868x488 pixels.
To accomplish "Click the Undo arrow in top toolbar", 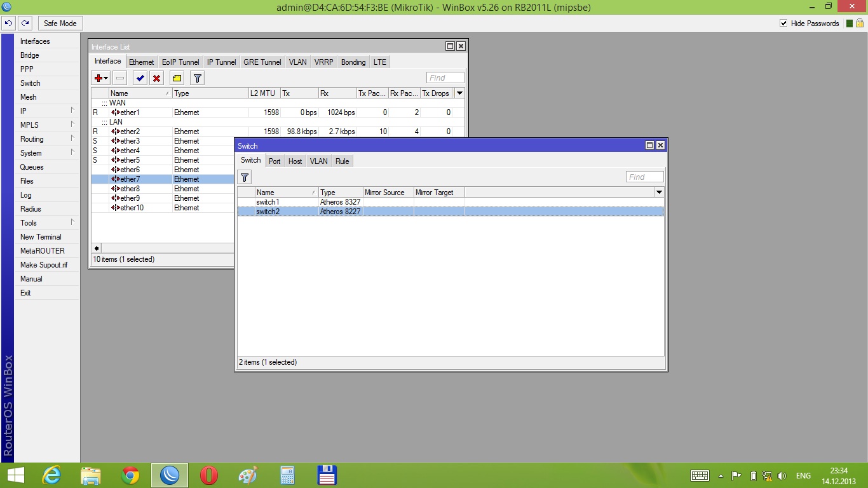I will pyautogui.click(x=8, y=24).
